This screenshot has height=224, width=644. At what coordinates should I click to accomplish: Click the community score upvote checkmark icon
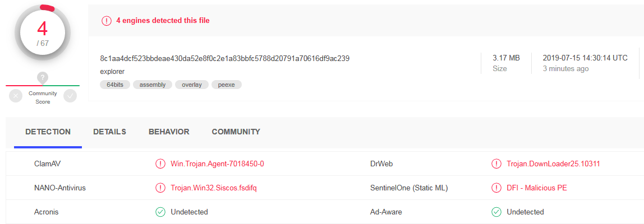[70, 96]
